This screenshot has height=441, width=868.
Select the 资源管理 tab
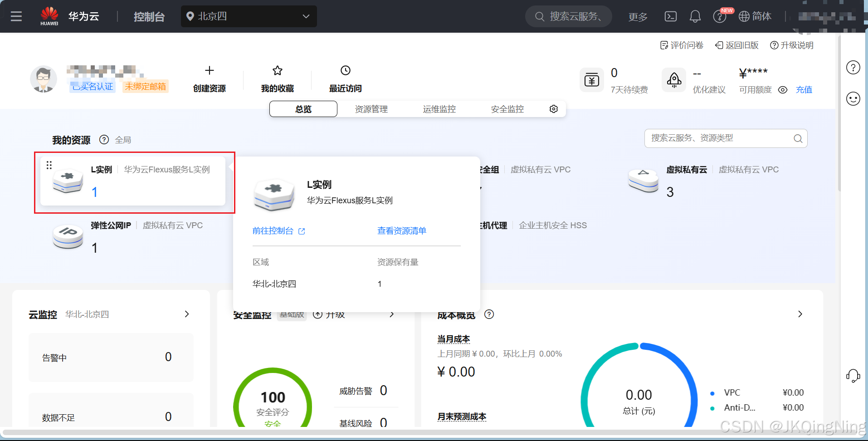tap(371, 109)
